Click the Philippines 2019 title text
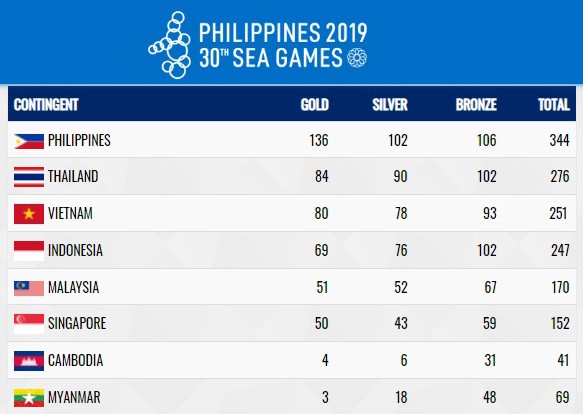The width and height of the screenshot is (583, 414). (283, 32)
